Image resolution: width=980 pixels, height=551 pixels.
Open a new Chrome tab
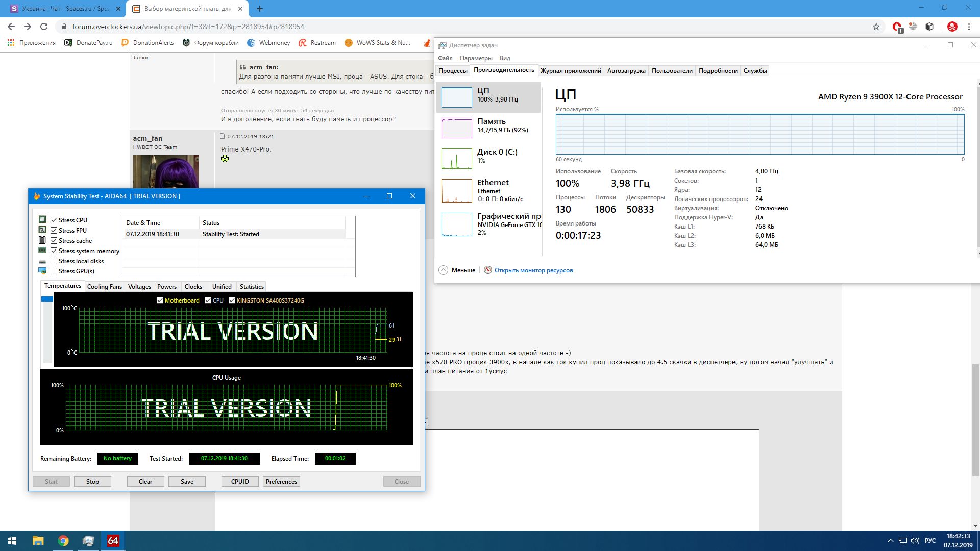pyautogui.click(x=260, y=9)
